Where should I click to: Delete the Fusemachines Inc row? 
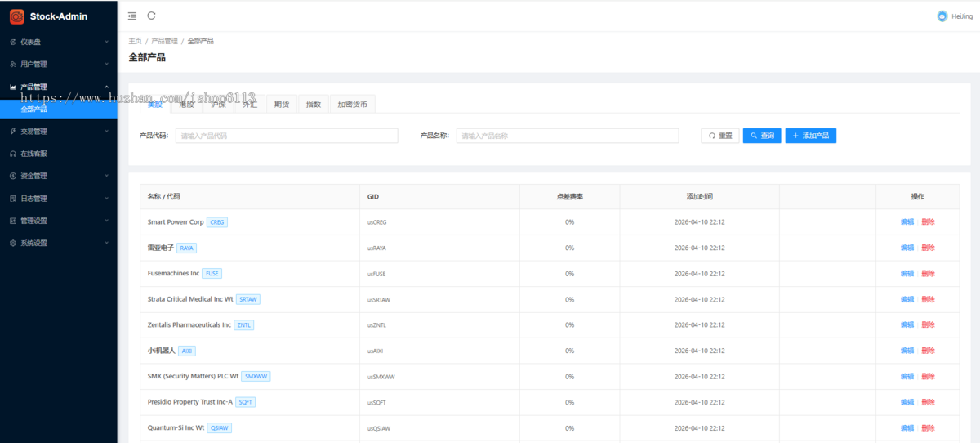coord(928,273)
